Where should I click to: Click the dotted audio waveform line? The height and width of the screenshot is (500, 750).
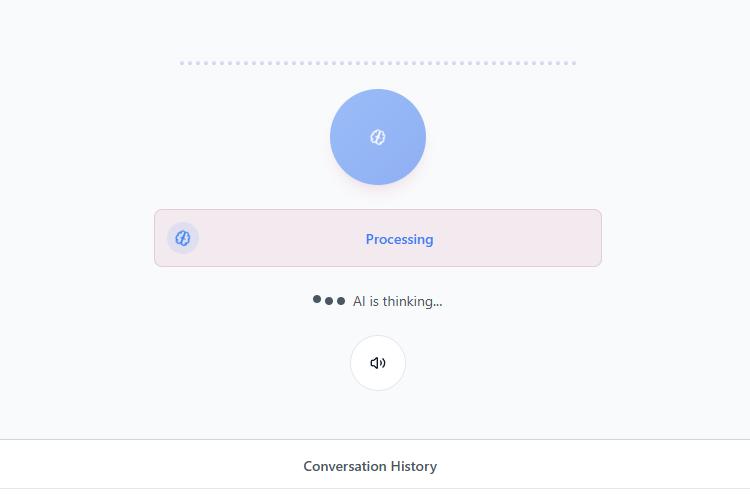point(378,63)
